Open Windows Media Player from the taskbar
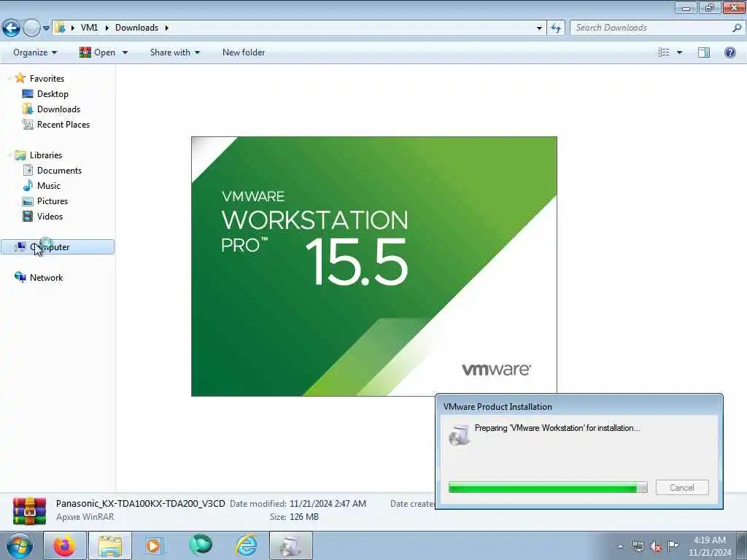 pos(154,545)
